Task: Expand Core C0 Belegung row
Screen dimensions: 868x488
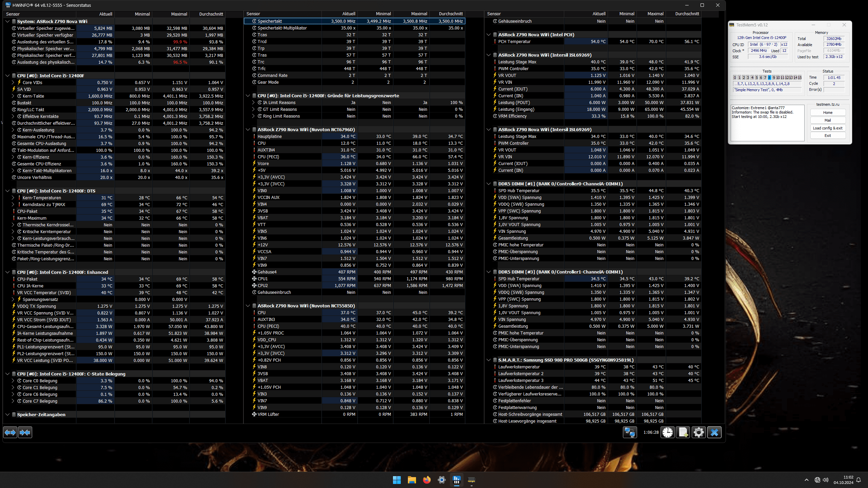Action: [x=13, y=381]
